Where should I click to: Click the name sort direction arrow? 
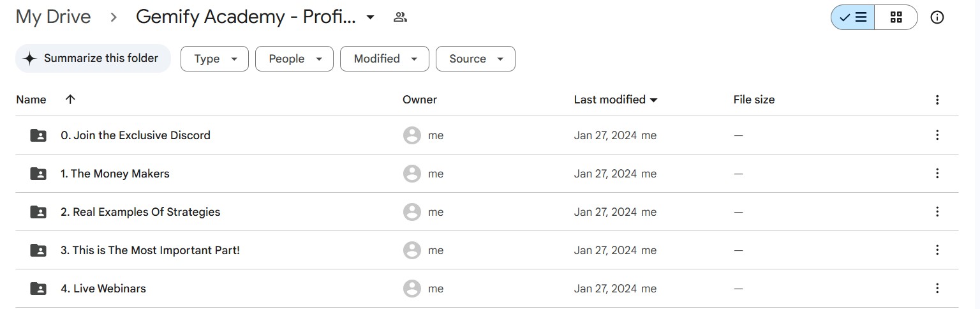[70, 99]
